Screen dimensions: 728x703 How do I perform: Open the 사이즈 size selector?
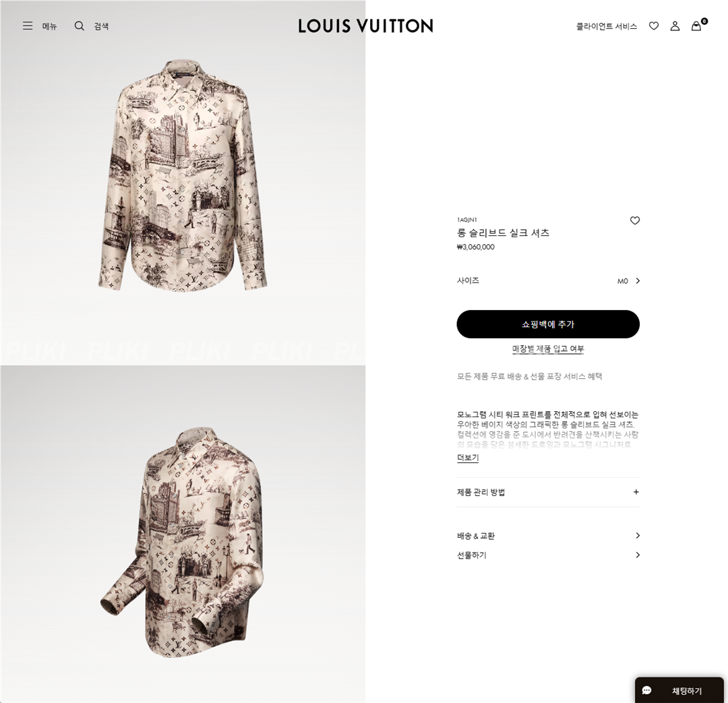tap(548, 281)
